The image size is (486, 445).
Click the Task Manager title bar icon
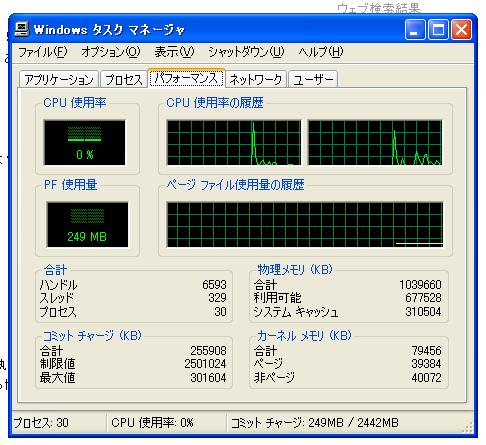(x=22, y=29)
